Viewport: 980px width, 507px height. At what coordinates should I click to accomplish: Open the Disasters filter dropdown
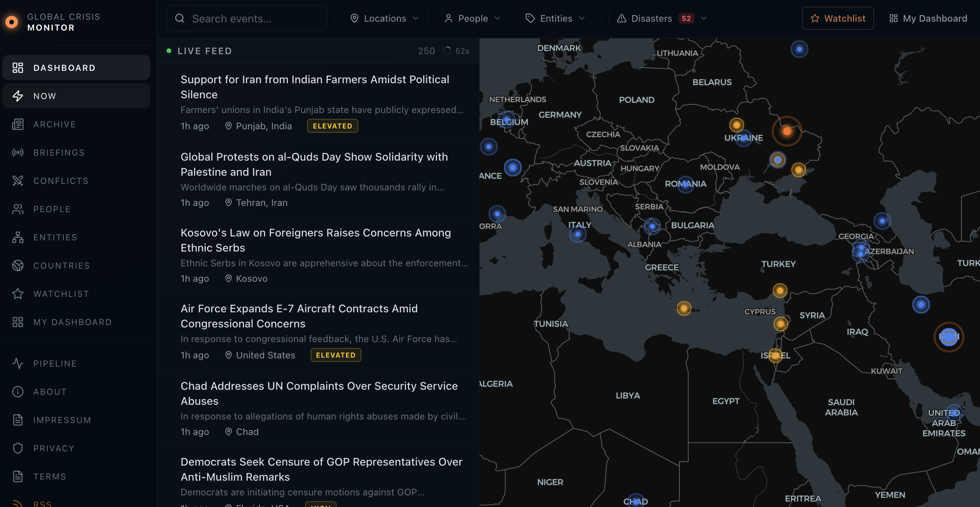pos(661,18)
